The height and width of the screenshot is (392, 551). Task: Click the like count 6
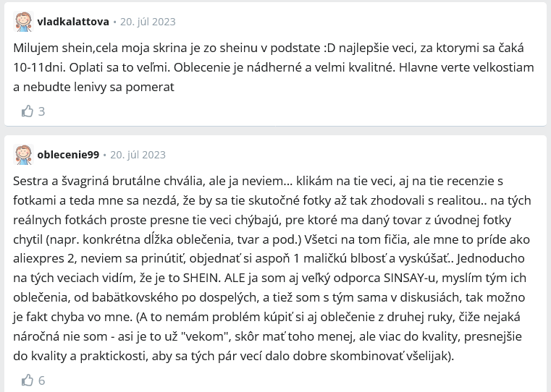pos(41,380)
